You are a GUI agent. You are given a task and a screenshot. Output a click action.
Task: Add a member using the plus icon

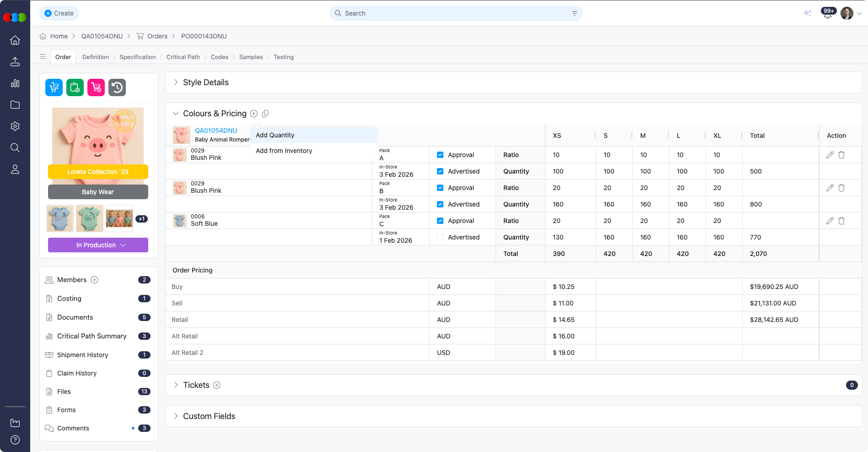point(94,280)
